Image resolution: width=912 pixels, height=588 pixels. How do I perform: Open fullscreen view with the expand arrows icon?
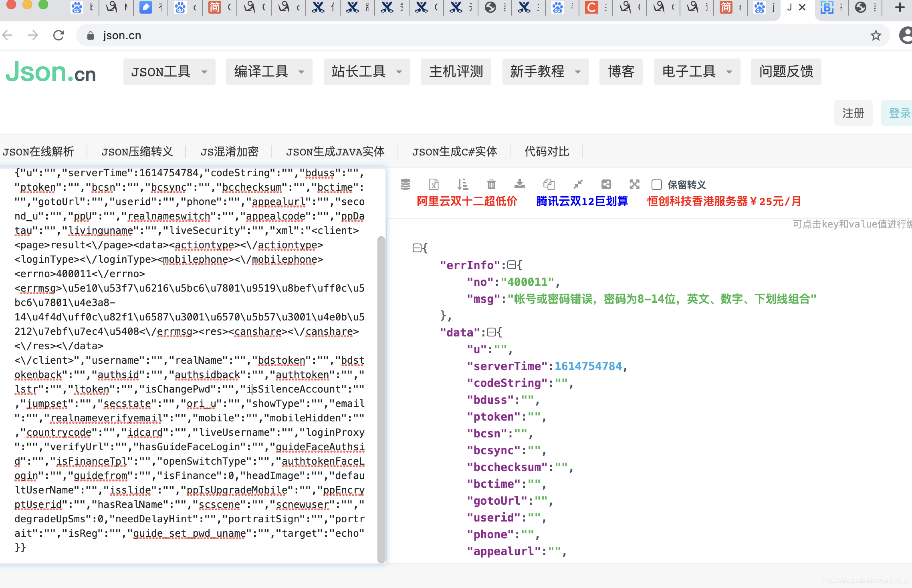[x=634, y=184]
